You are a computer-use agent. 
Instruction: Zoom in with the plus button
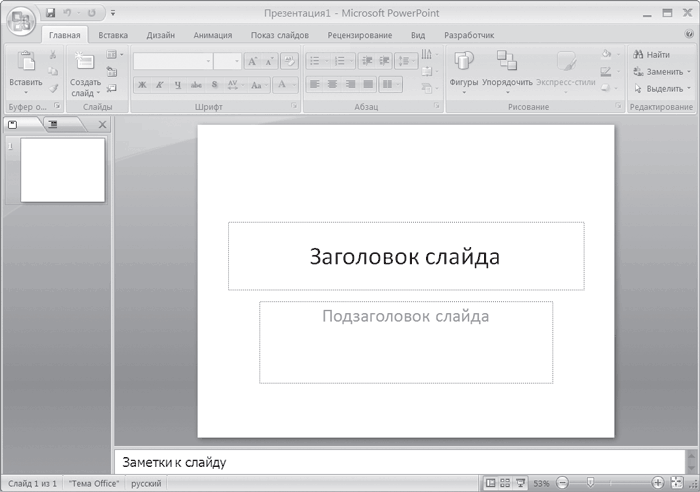click(658, 483)
